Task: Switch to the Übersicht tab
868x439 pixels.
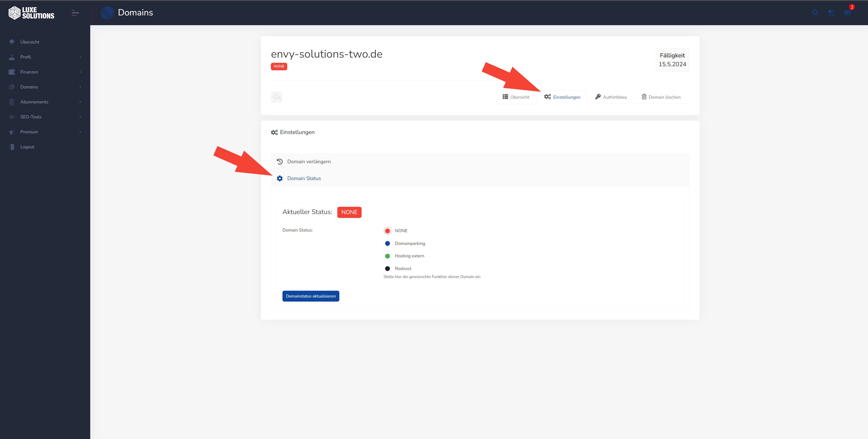Action: pos(516,97)
